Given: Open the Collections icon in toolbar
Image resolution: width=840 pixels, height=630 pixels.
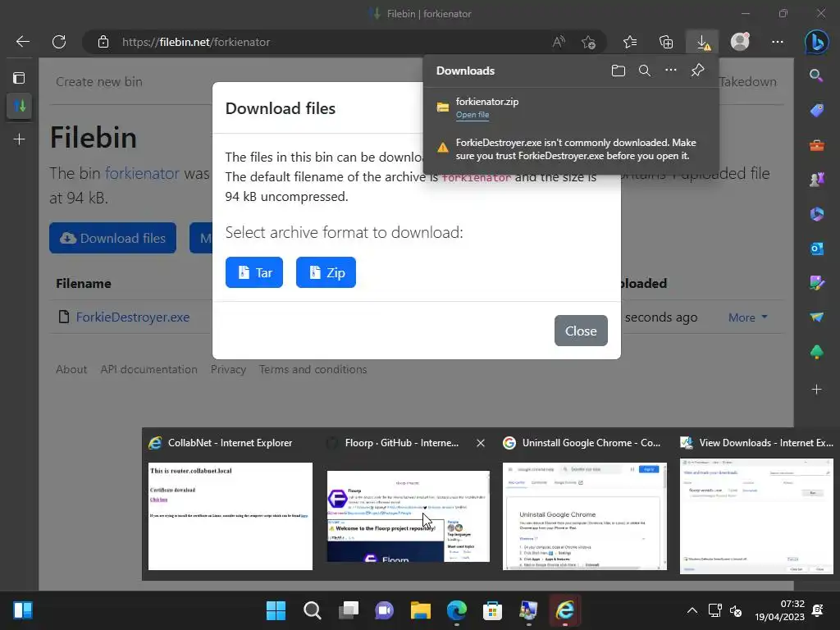Looking at the screenshot, I should pyautogui.click(x=666, y=42).
